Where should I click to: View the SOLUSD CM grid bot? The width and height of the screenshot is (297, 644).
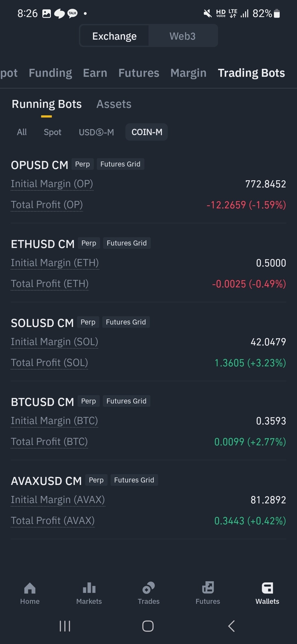[x=42, y=323]
